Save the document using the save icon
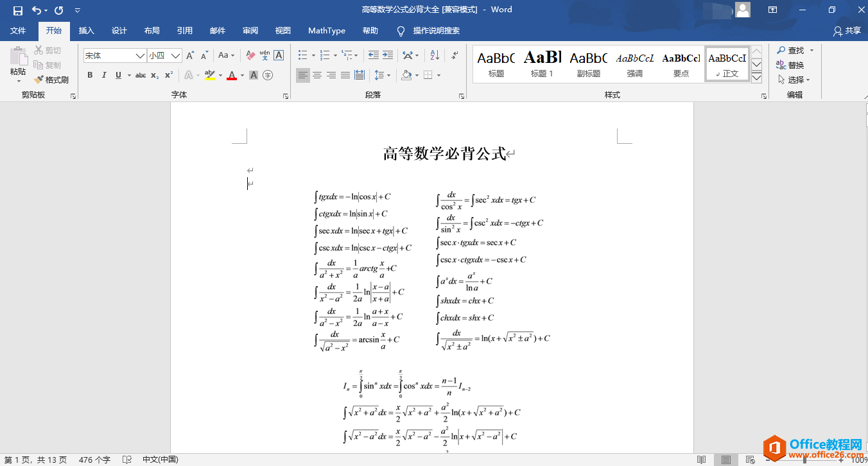The height and width of the screenshot is (466, 868). 17,10
